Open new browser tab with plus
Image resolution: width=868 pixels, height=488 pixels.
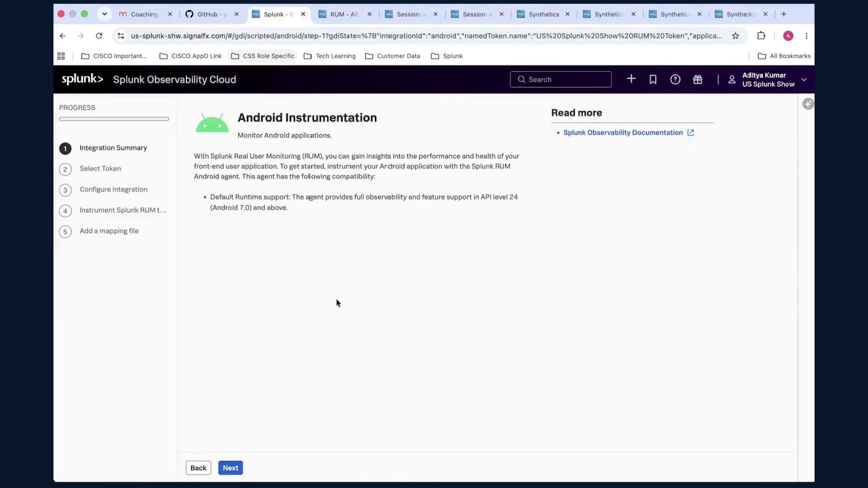point(784,14)
